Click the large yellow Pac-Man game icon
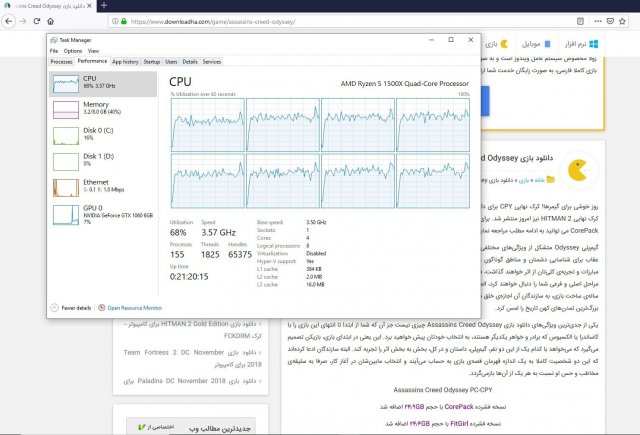This screenshot has height=435, width=640. pos(578,171)
